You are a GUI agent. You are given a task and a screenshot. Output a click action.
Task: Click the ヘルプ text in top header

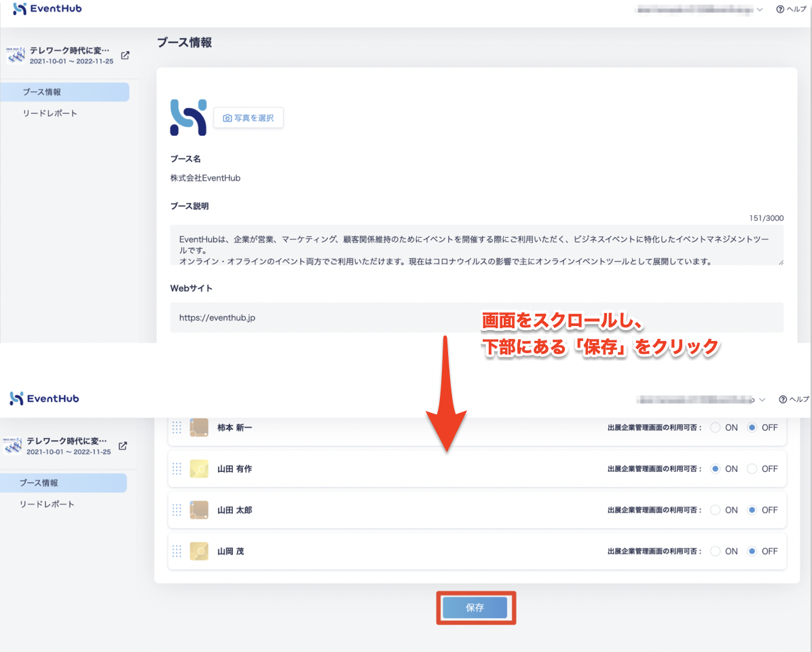[x=796, y=10]
